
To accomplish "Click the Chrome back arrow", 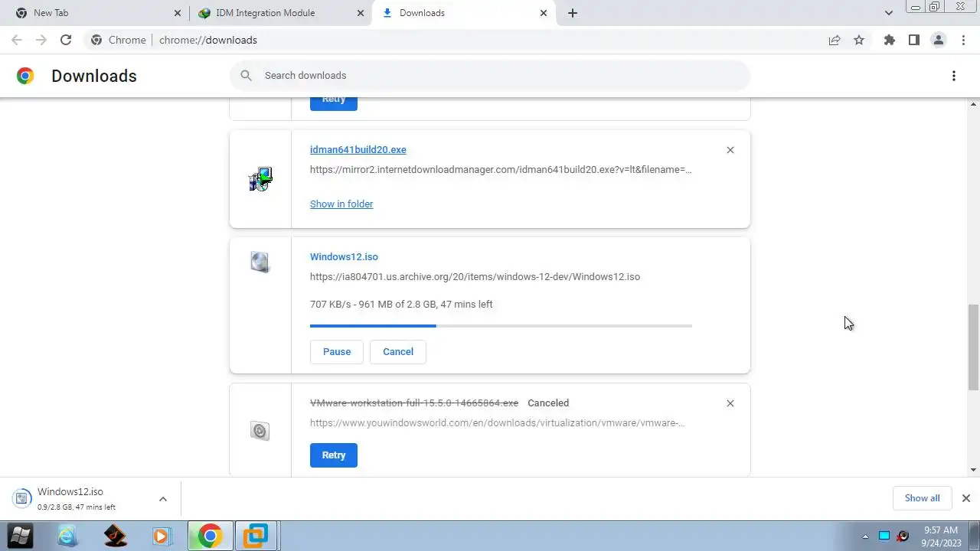I will tap(17, 40).
